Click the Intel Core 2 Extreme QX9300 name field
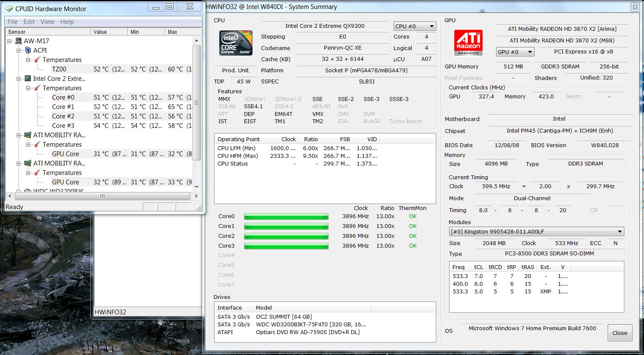The image size is (644, 355). (x=325, y=26)
